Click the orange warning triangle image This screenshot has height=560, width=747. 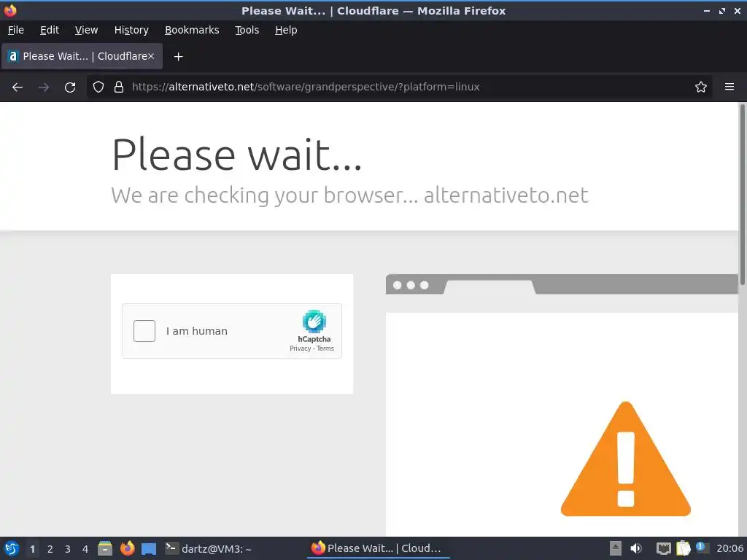[x=625, y=459]
